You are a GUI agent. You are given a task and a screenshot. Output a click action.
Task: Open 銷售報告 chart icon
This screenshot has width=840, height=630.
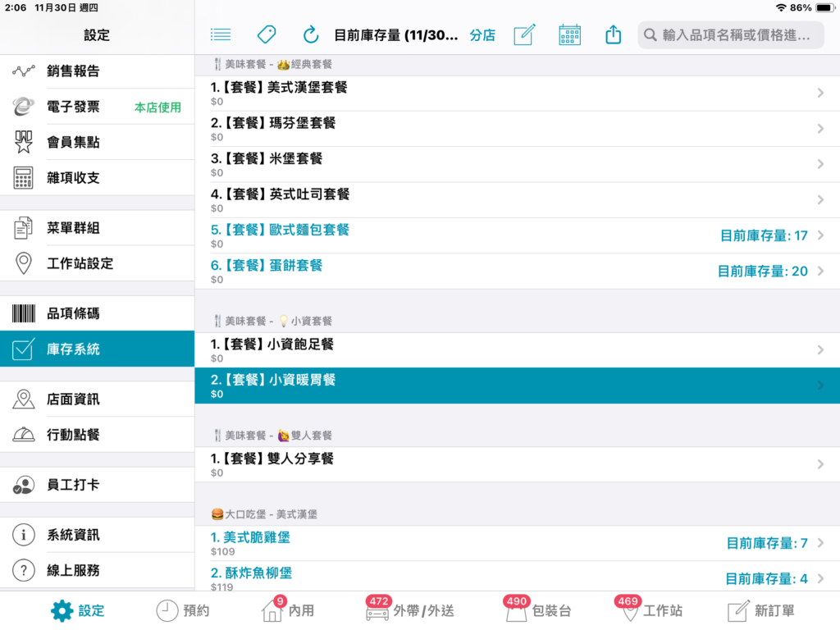click(x=24, y=71)
